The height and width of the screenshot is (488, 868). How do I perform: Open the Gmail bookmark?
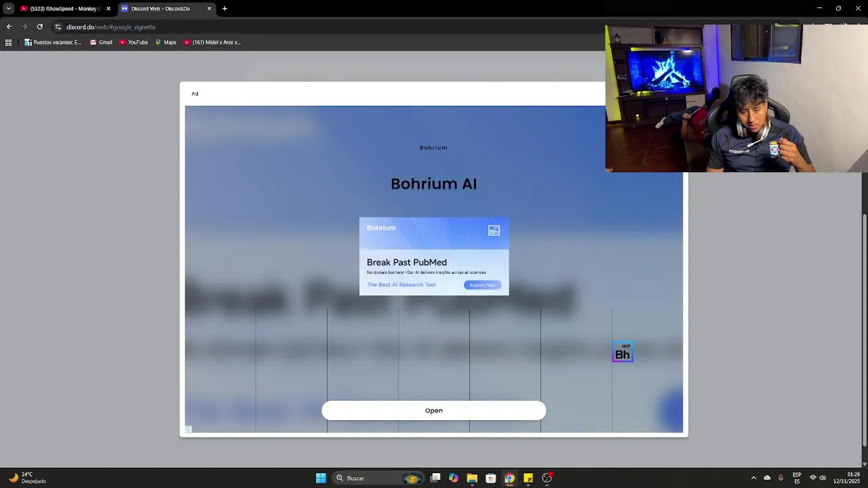101,42
